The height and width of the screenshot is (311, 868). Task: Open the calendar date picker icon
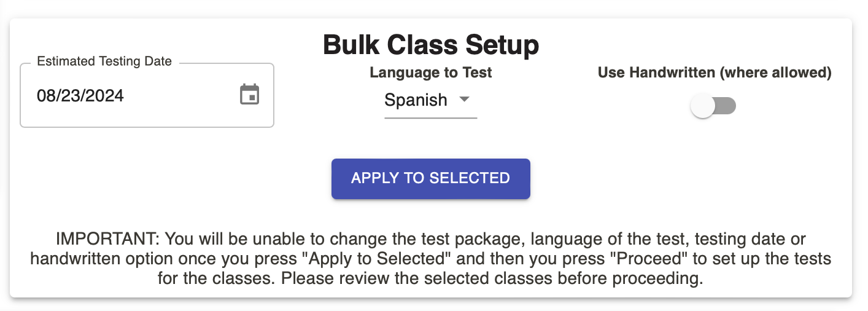[249, 95]
